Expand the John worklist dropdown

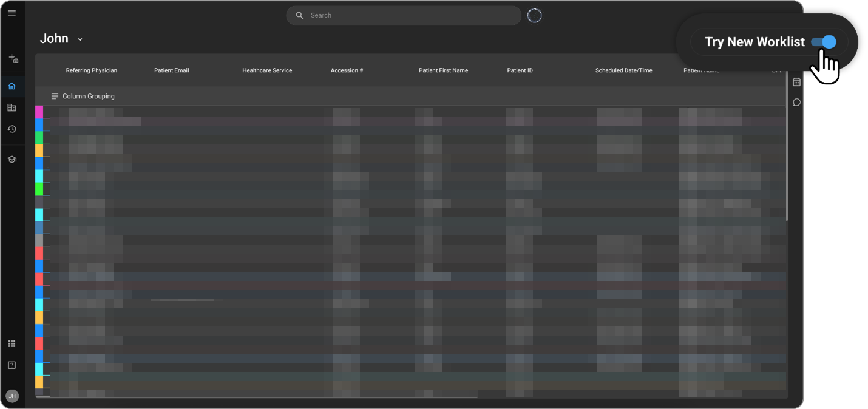click(80, 38)
